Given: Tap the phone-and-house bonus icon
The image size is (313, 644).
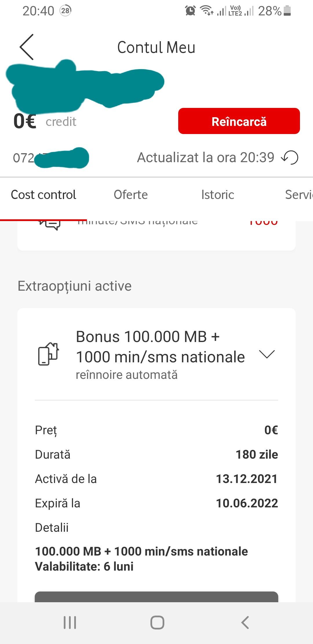Looking at the screenshot, I should tap(48, 354).
